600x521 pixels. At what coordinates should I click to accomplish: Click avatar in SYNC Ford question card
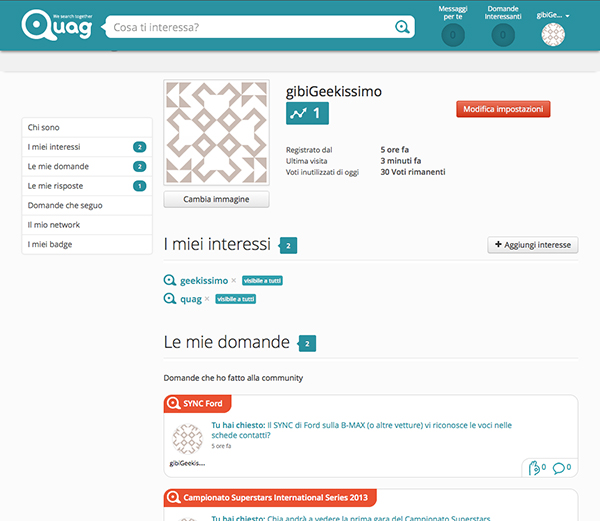[x=187, y=439]
